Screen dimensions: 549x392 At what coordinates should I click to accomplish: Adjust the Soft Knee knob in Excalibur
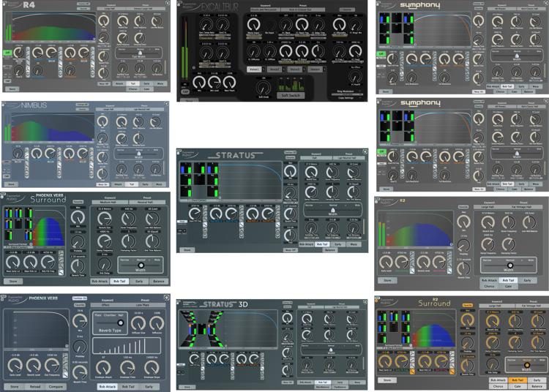tap(264, 86)
